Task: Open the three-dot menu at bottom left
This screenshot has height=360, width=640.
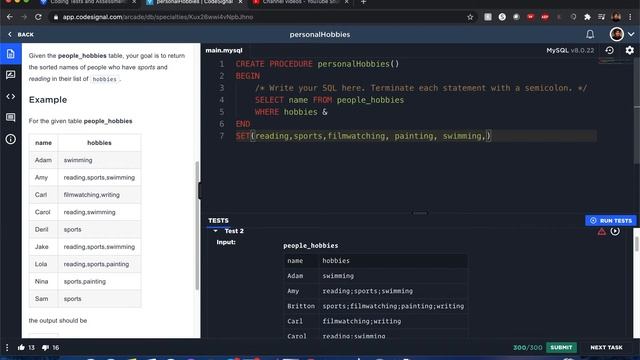Action: 7,347
